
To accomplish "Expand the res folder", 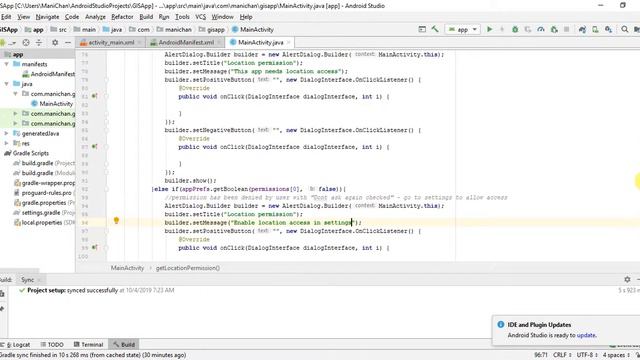I will (x=7, y=143).
